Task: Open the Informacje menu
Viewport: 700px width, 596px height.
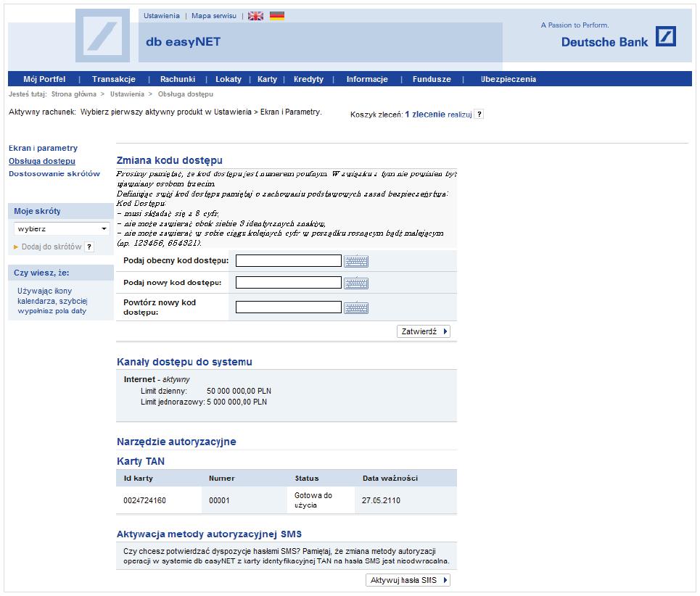Action: click(367, 79)
